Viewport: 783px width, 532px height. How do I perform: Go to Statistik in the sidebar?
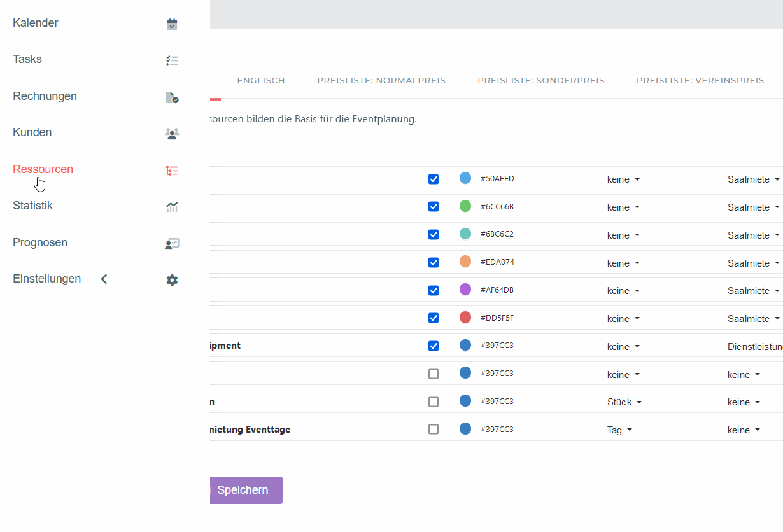(32, 206)
